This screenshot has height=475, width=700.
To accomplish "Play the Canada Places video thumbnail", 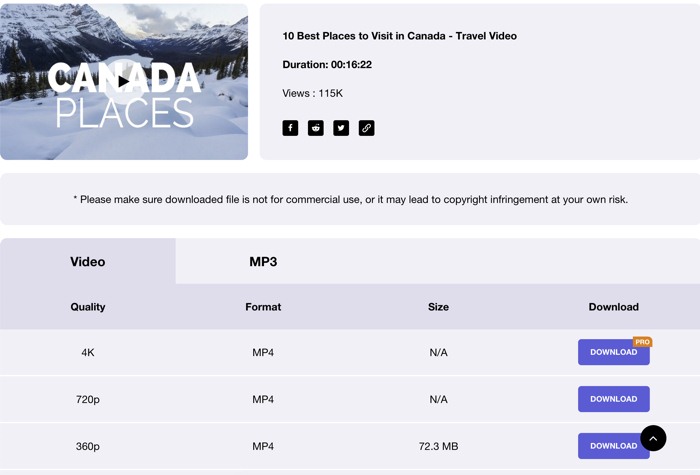I will 124,82.
